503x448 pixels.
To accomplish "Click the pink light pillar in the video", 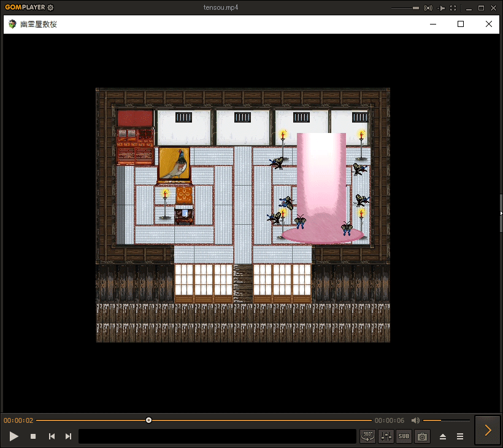I will point(321,188).
